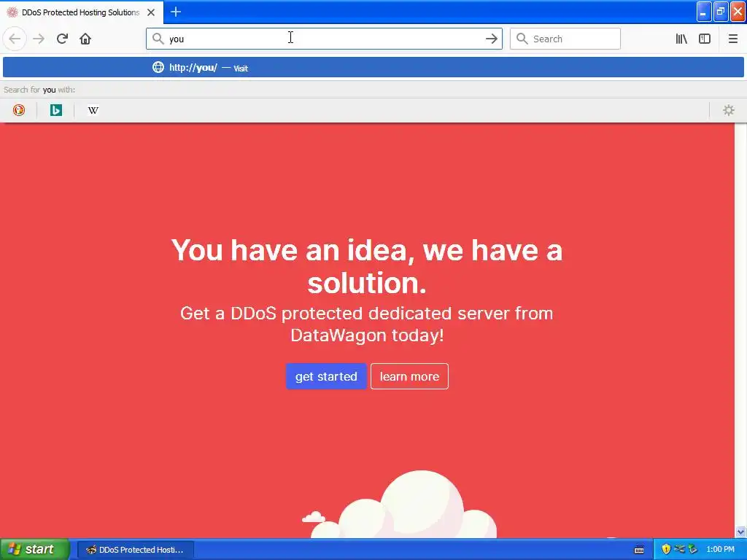The width and height of the screenshot is (747, 560).
Task: Click the globe icon beside http://you/
Action: [158, 67]
